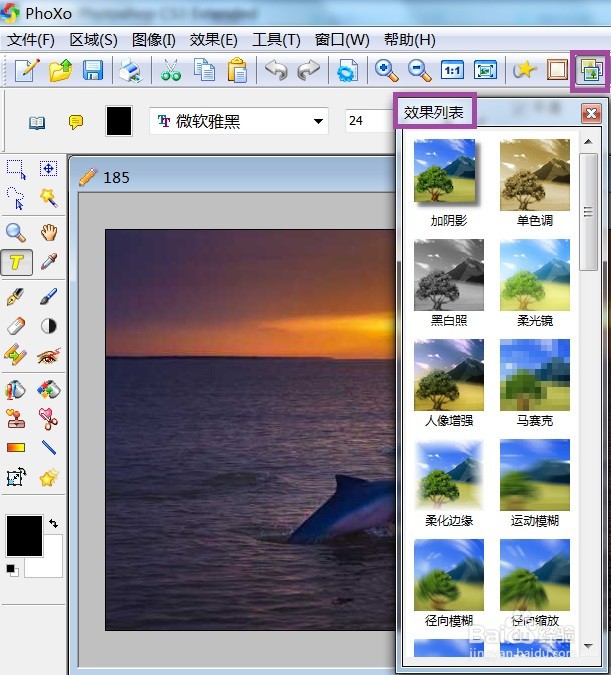Swap foreground and background colors arrow
Image resolution: width=611 pixels, height=675 pixels.
(53, 523)
